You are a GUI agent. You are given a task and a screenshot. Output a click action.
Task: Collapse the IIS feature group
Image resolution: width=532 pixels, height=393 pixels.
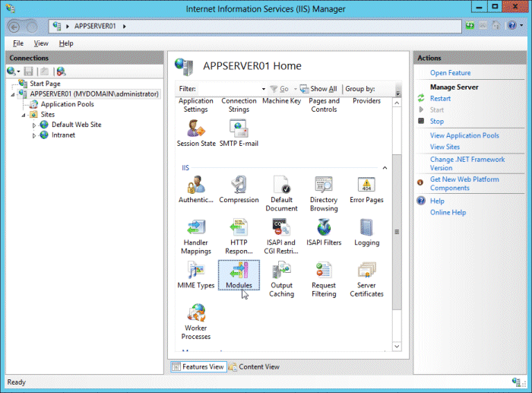385,168
